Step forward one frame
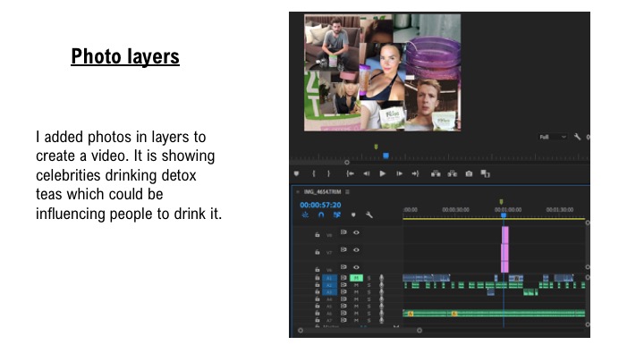Screen dimensions: 644x362 (x=399, y=173)
